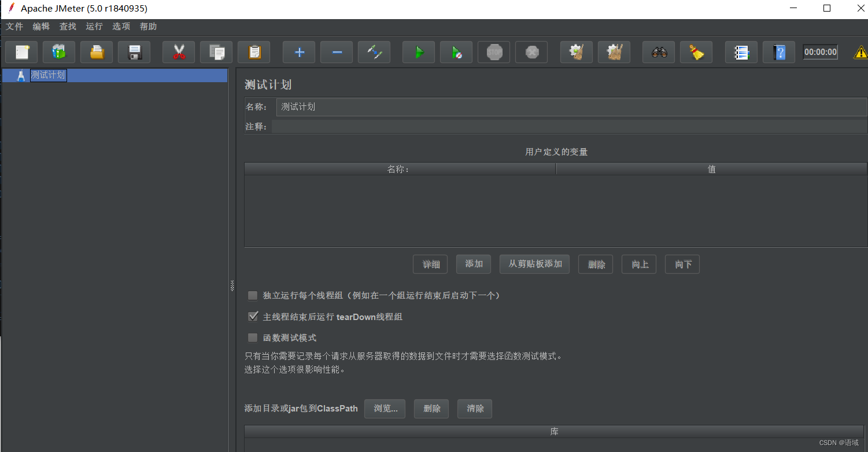868x452 pixels.
Task: Collapse all nodes with minus icon
Action: click(337, 52)
